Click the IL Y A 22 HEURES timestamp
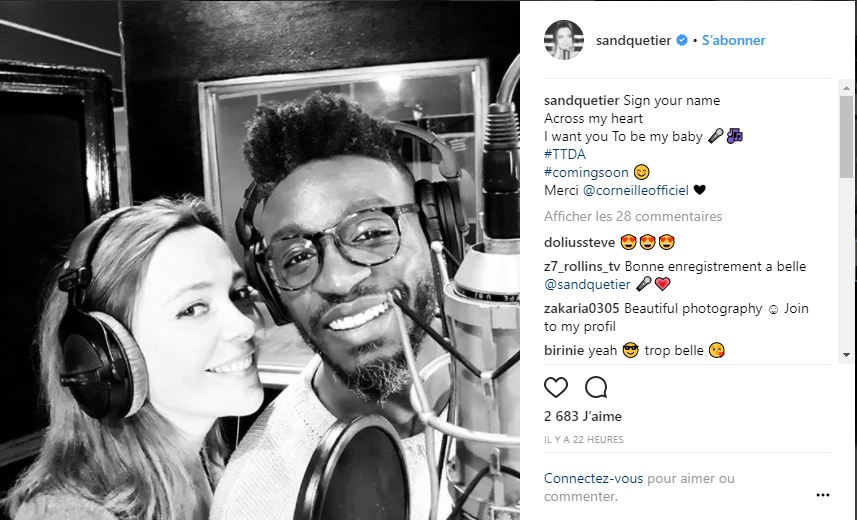The height and width of the screenshot is (520, 857). (584, 440)
